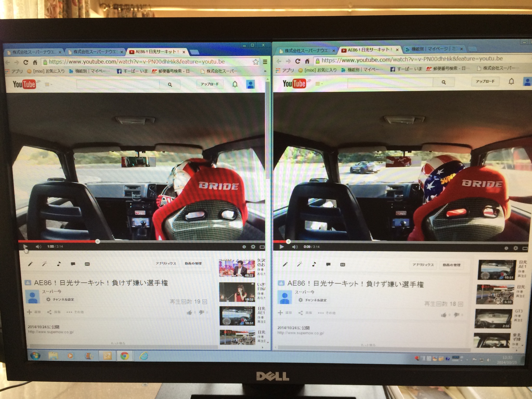Click the music note audio icon under right video
The width and height of the screenshot is (532, 399).
pyautogui.click(x=314, y=264)
